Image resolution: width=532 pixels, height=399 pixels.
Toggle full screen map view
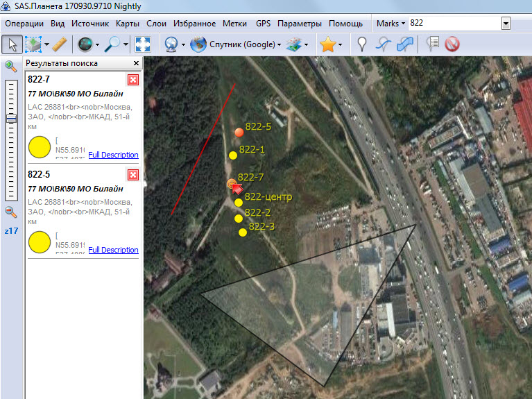[x=143, y=44]
